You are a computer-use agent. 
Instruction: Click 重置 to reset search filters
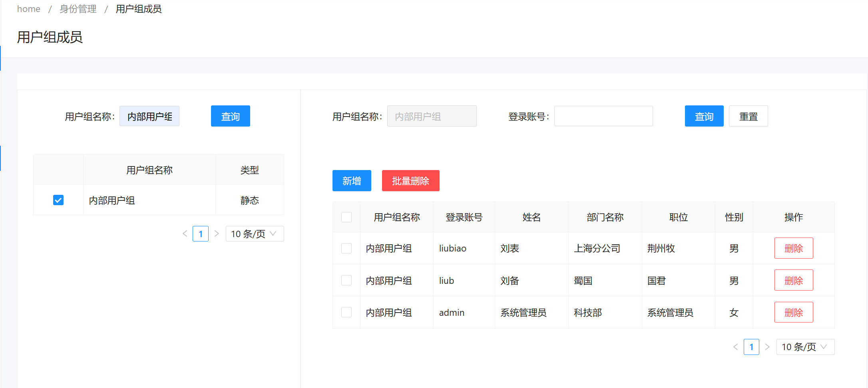(748, 116)
